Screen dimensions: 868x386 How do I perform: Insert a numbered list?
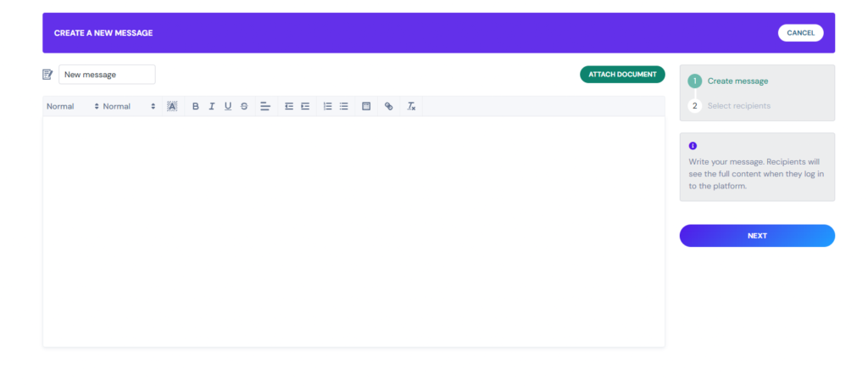coord(328,106)
